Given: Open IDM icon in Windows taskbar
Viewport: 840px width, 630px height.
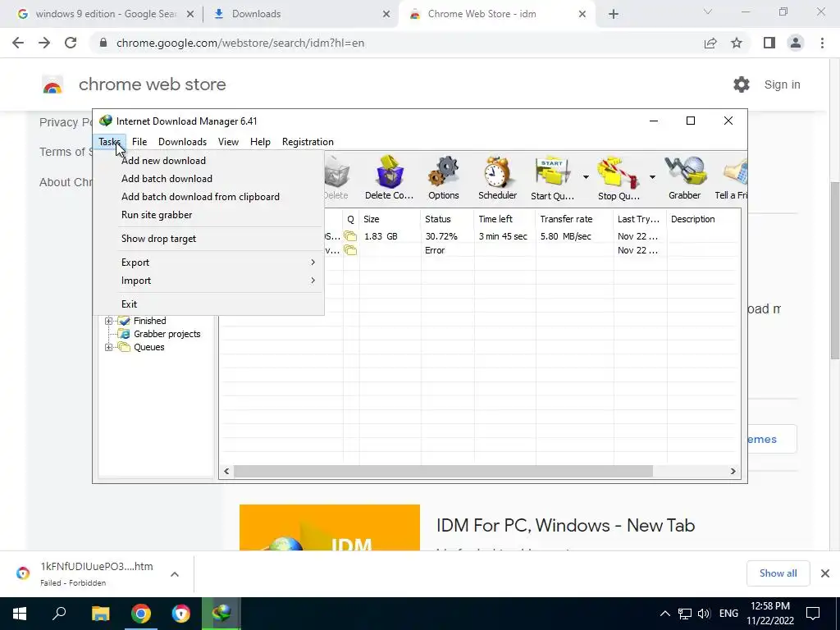Looking at the screenshot, I should pos(221,614).
